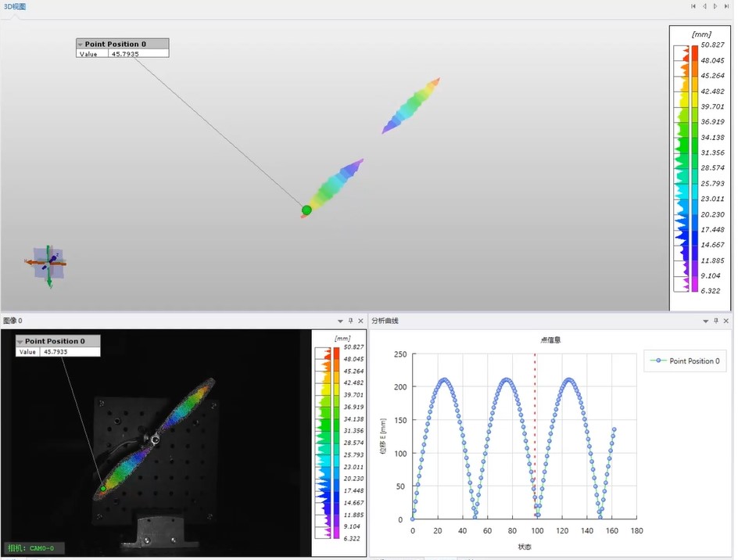Jump to the first state frame
738x560 pixels.
click(693, 6)
